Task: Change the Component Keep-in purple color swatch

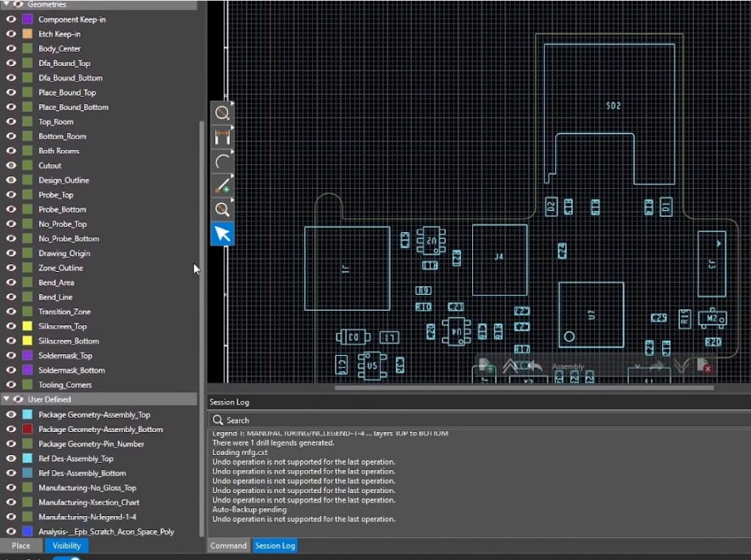Action: point(28,19)
